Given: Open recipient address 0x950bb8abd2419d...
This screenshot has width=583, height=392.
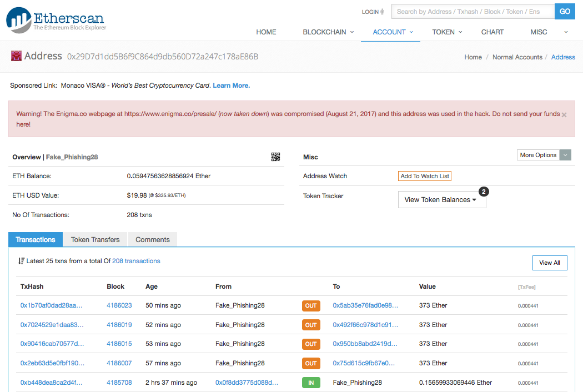Looking at the screenshot, I should [365, 344].
